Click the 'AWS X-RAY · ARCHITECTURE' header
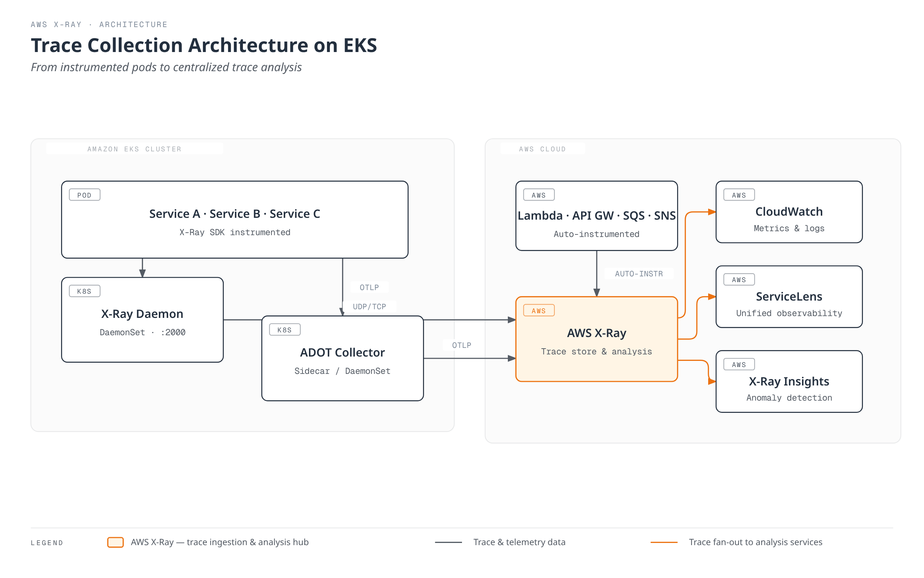924x578 pixels. (99, 25)
